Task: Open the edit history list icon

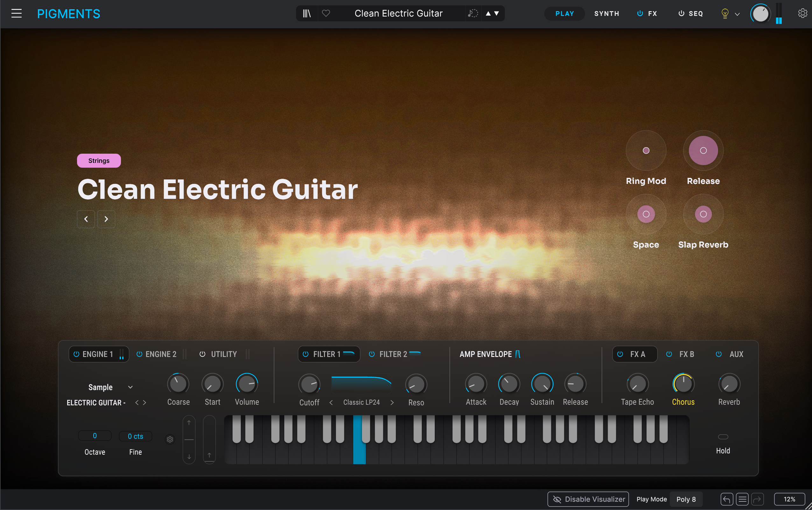Action: 742,499
